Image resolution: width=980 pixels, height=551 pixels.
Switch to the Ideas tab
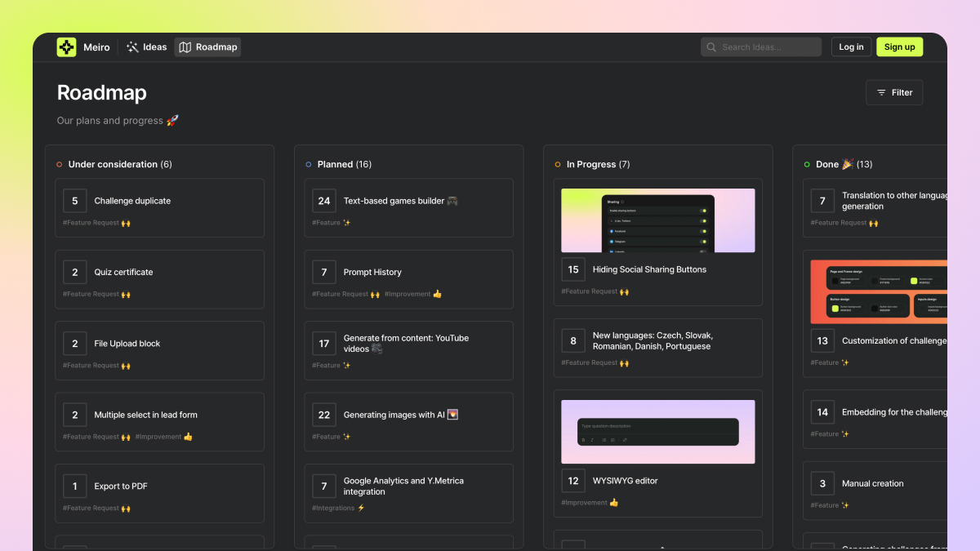pyautogui.click(x=146, y=47)
